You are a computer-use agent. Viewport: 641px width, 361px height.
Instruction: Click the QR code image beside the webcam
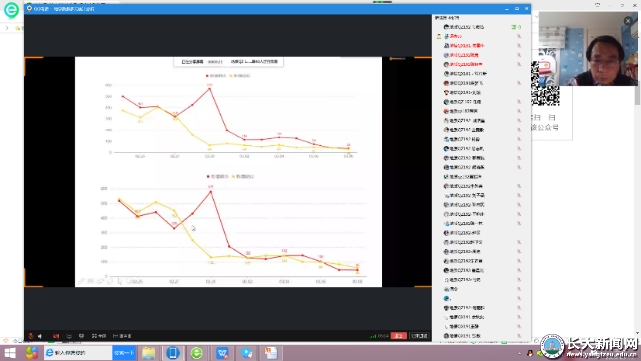(545, 84)
